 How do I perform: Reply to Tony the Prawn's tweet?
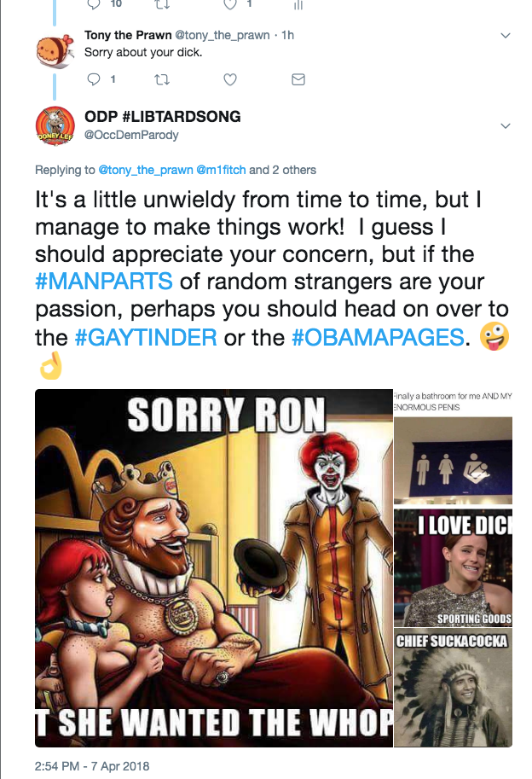click(94, 79)
